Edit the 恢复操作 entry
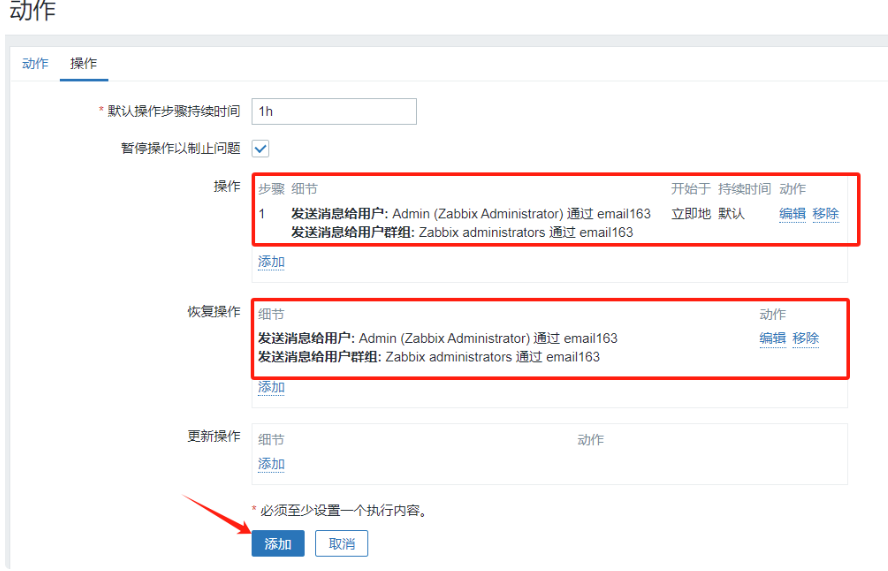Image resolution: width=888 pixels, height=571 pixels. (772, 339)
